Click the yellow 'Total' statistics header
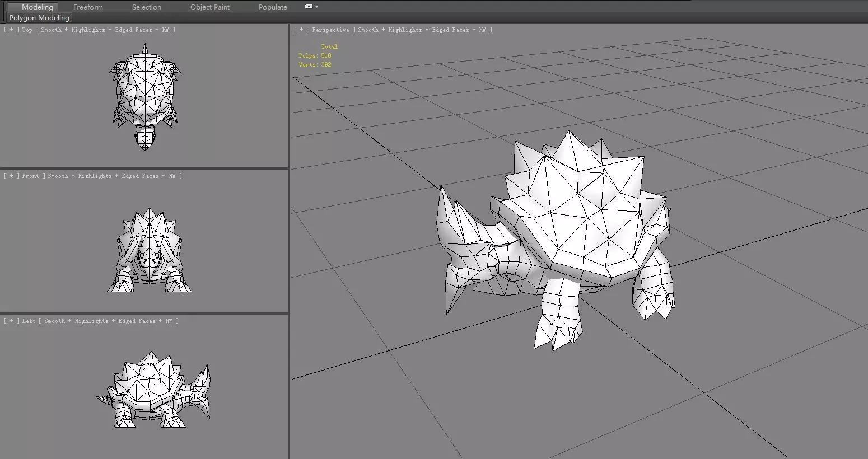Screen dimensions: 868x459 point(329,46)
